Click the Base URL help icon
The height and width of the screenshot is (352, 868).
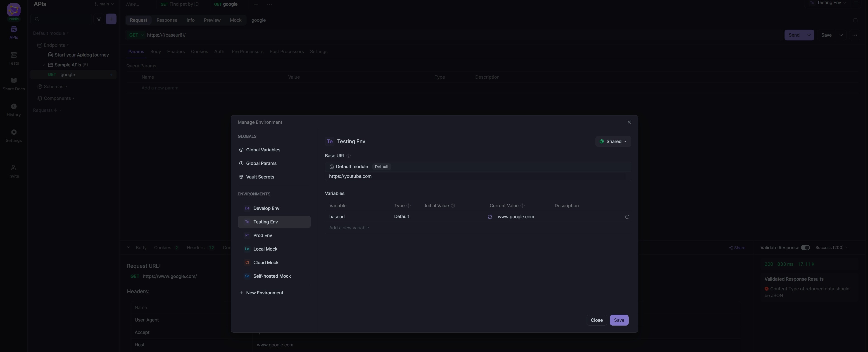[348, 156]
